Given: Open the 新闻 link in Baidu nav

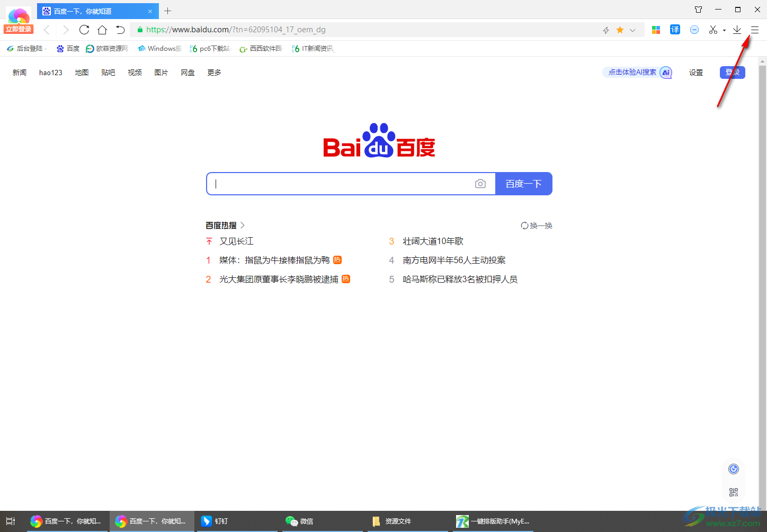Looking at the screenshot, I should click(x=20, y=73).
